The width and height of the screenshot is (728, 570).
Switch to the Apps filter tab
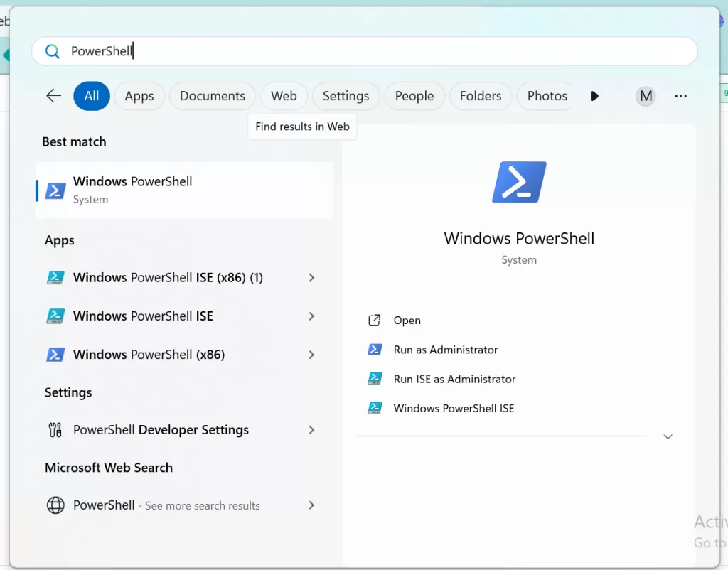(139, 96)
